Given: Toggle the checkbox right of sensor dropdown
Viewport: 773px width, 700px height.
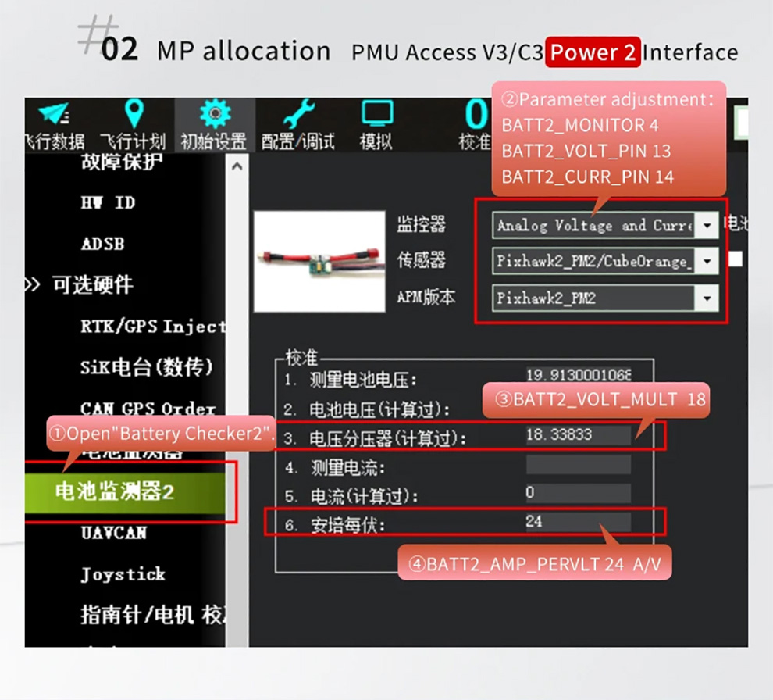Looking at the screenshot, I should point(735,259).
